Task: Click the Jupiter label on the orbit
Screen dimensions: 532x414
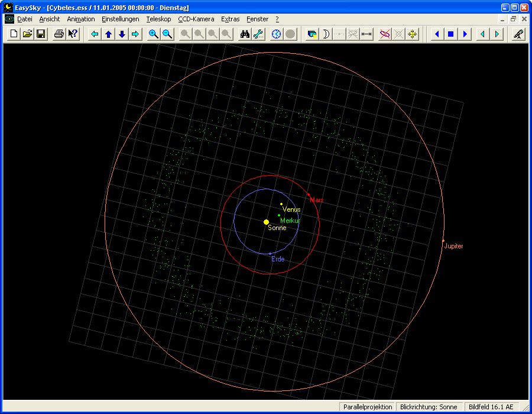Action: [x=453, y=246]
